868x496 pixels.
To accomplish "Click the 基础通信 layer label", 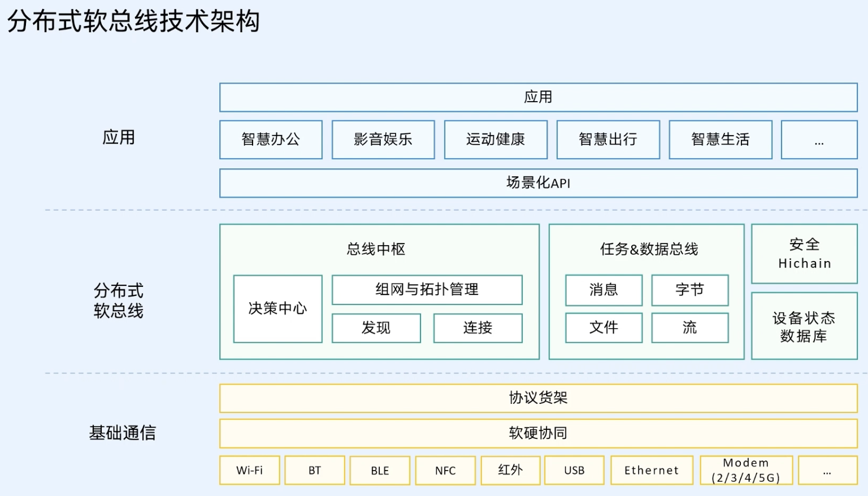I will pyautogui.click(x=123, y=433).
